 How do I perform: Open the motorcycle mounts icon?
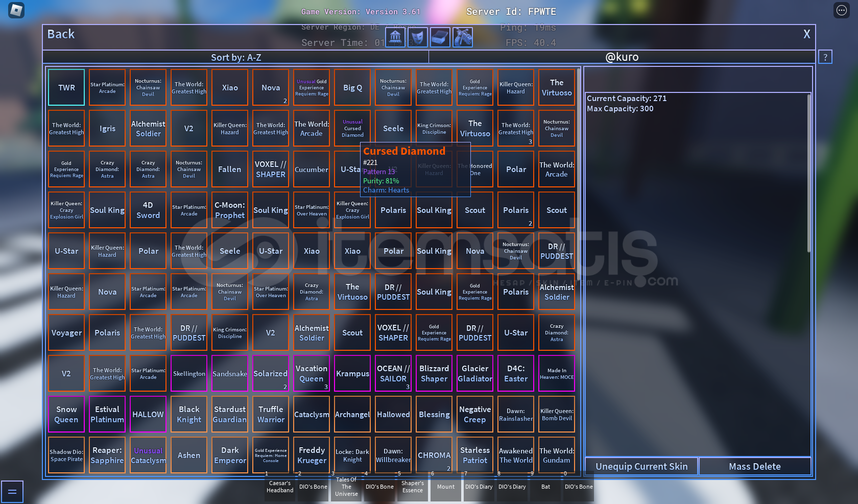click(x=463, y=37)
